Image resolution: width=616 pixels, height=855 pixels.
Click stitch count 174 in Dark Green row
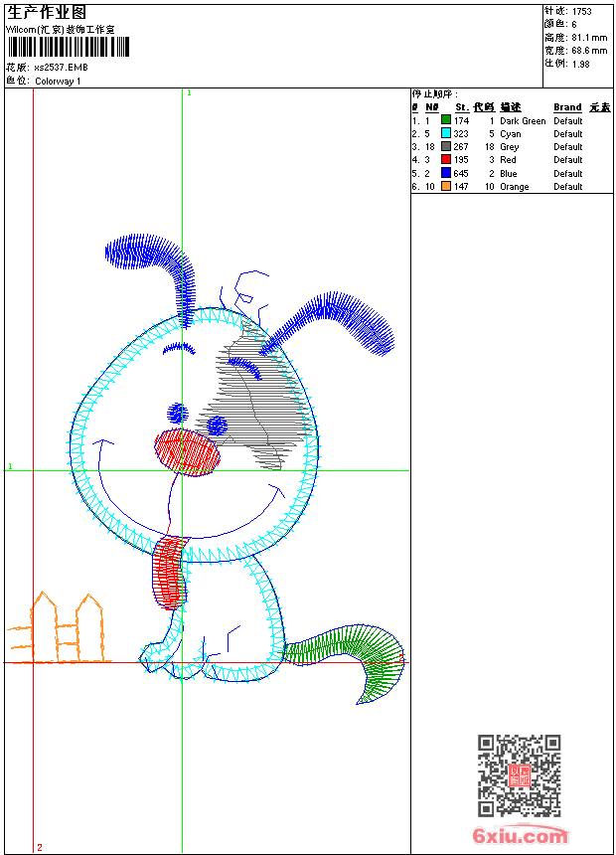point(461,121)
